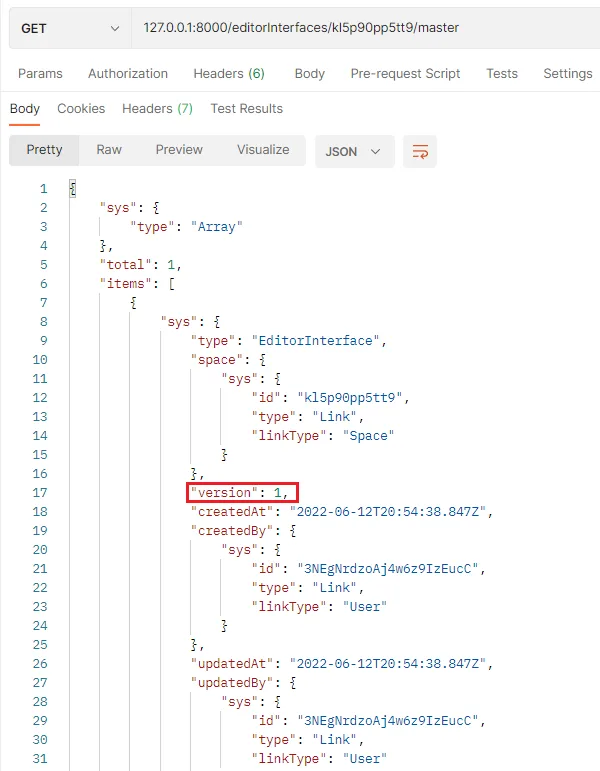Open the GET method dropdown
Viewport: 600px width, 771px height.
point(70,28)
